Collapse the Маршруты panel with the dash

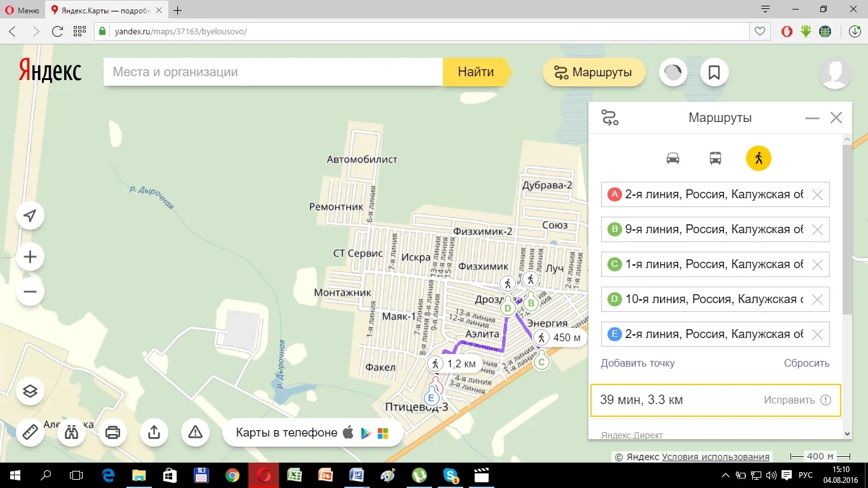(x=812, y=118)
